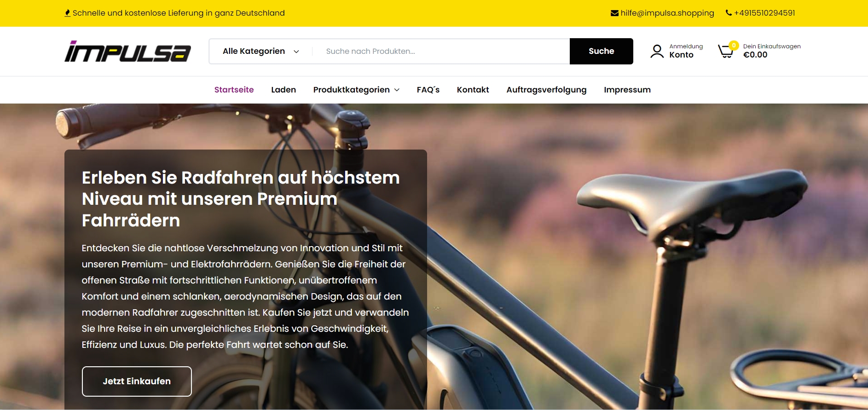Expand the Alle Kategorien dropdown
The height and width of the screenshot is (410, 868).
point(261,51)
